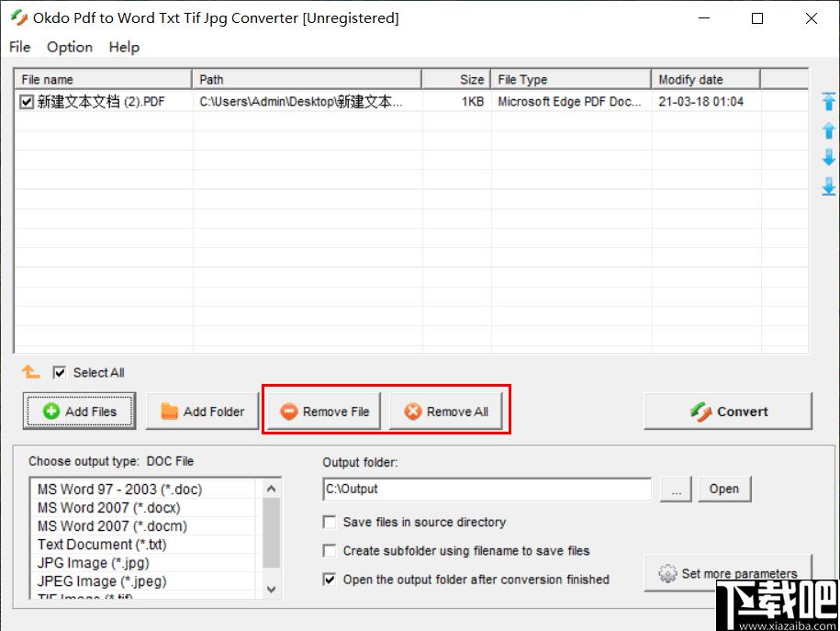Sort by the Path column header
The width and height of the screenshot is (840, 631).
[307, 79]
